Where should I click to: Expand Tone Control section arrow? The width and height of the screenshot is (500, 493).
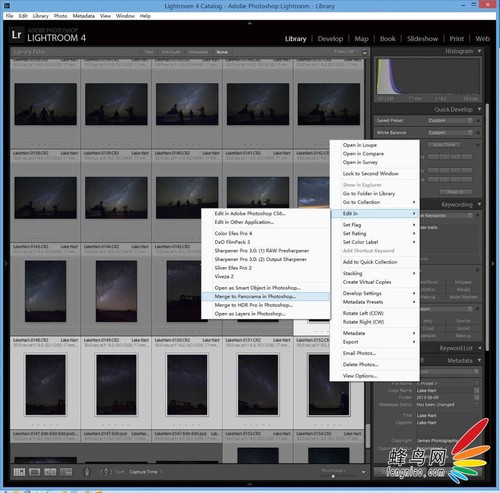pyautogui.click(x=478, y=145)
